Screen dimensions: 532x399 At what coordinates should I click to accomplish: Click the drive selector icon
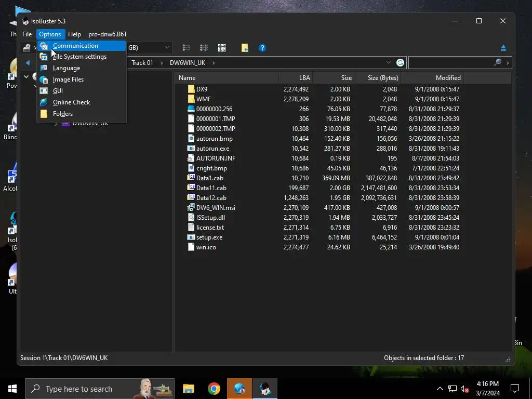coord(26,48)
